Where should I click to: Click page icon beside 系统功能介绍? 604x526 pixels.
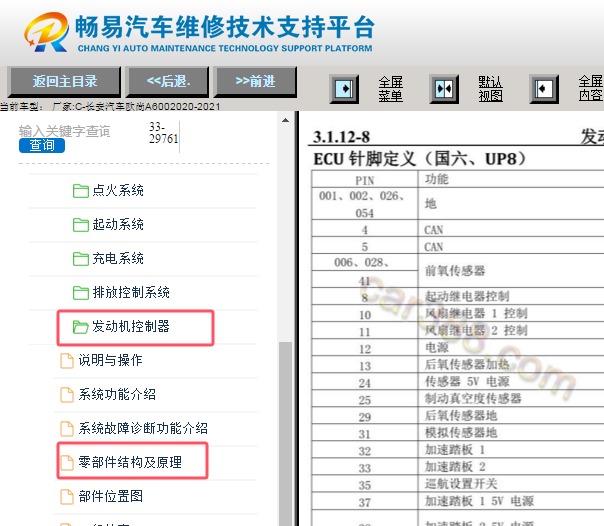[x=67, y=395]
